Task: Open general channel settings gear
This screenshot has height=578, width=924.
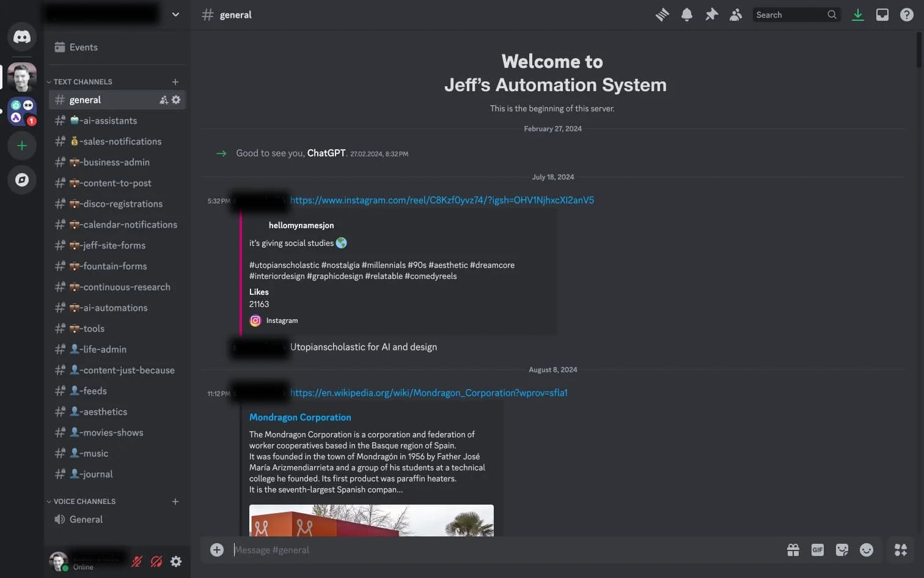Action: pyautogui.click(x=176, y=100)
